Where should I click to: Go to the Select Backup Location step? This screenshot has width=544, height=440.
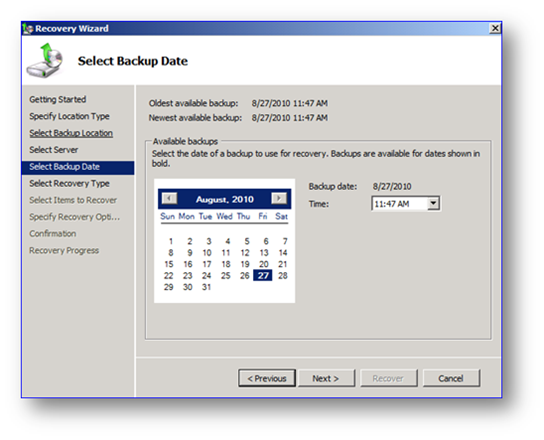[x=71, y=133]
